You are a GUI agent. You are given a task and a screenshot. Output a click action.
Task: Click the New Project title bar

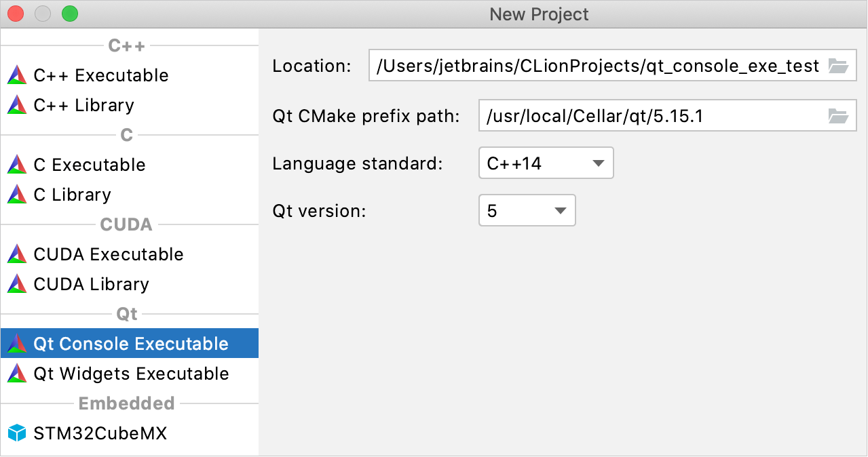(x=538, y=14)
